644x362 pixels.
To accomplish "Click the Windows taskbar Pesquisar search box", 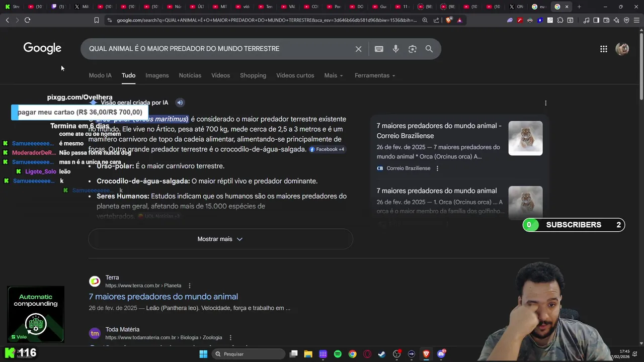I will point(248,354).
